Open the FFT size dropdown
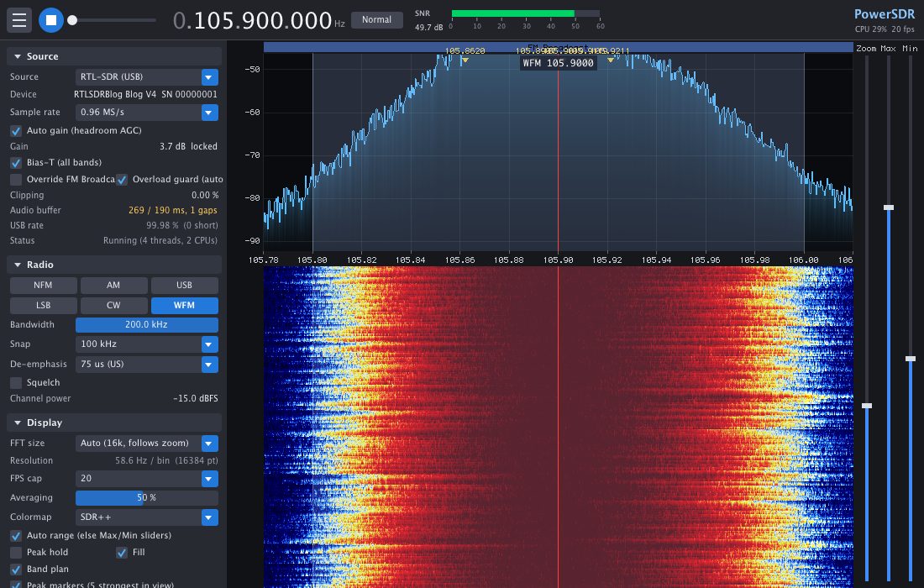Viewport: 924px width, 588px height. tap(147, 443)
